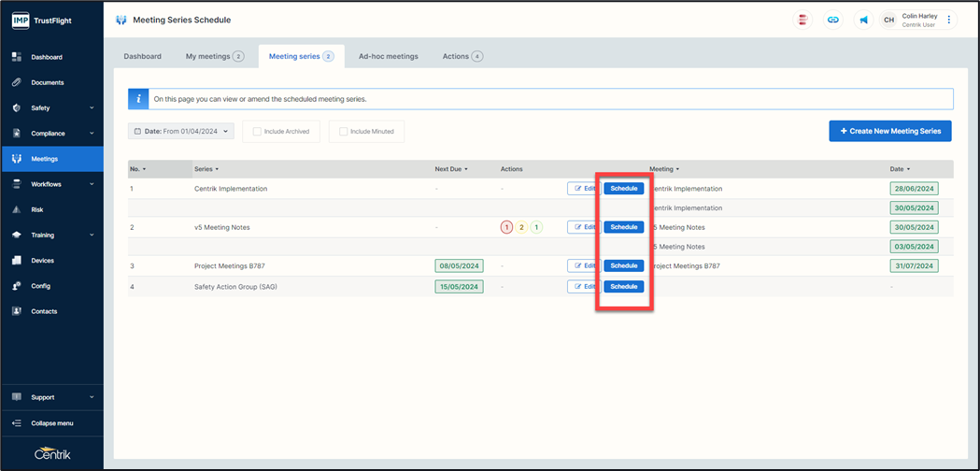This screenshot has height=471, width=980.
Task: Click the red action count badge 1
Action: (506, 227)
